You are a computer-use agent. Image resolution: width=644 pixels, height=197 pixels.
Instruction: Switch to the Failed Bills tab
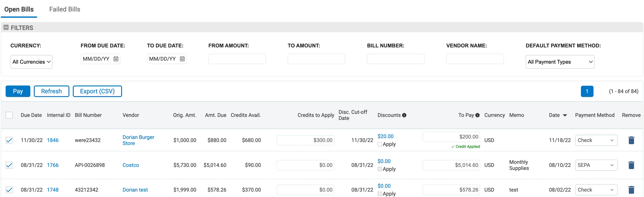(x=65, y=9)
